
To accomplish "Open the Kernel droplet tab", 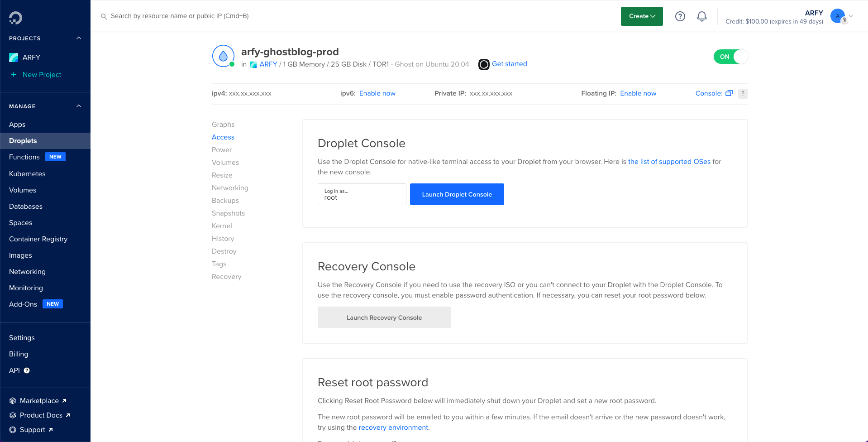I will (222, 226).
